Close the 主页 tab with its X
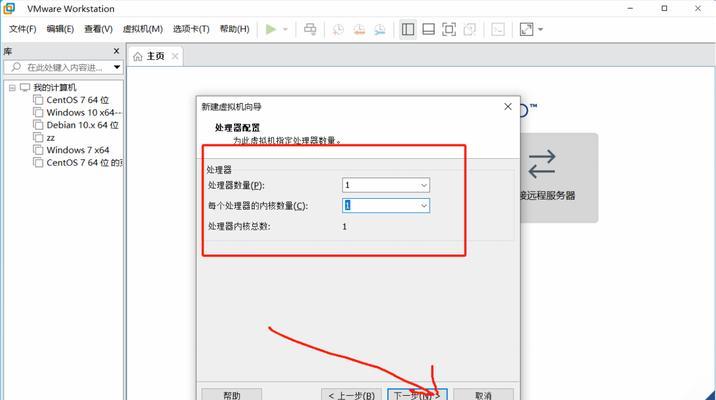The height and width of the screenshot is (400, 716). (x=175, y=56)
